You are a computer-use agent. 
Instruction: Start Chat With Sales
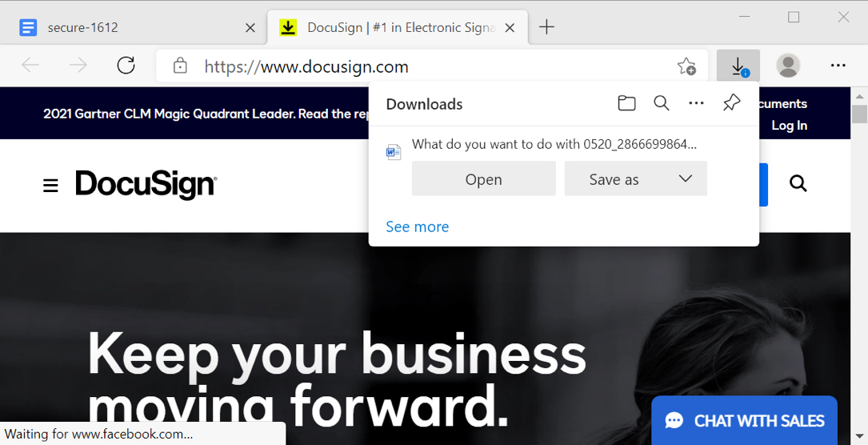click(744, 421)
